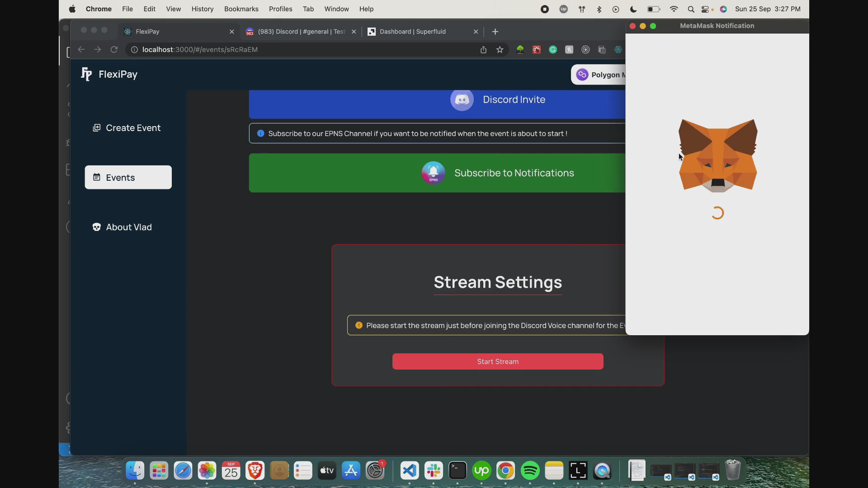868x488 pixels.
Task: Click the MetaMask fox logo
Action: pos(717,156)
